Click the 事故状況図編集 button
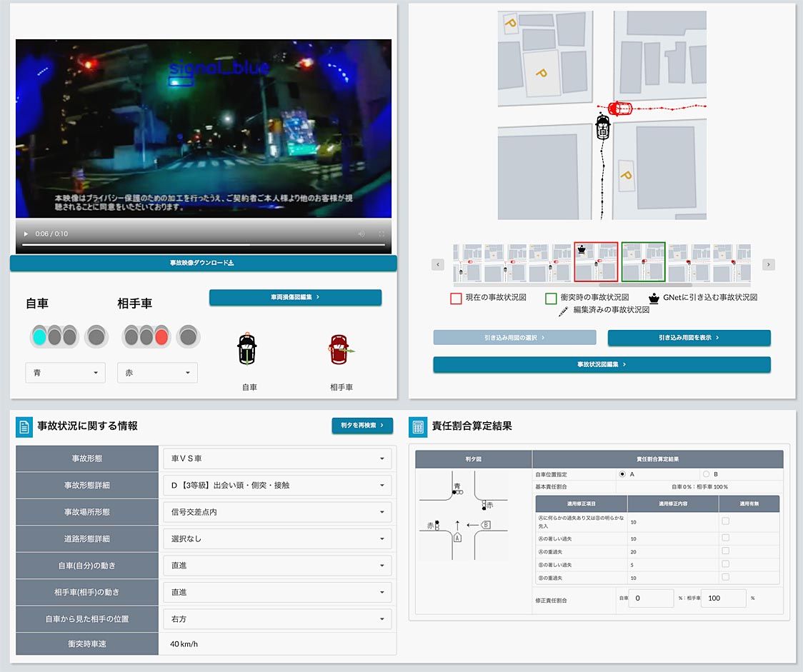Image resolution: width=803 pixels, height=672 pixels. point(602,364)
